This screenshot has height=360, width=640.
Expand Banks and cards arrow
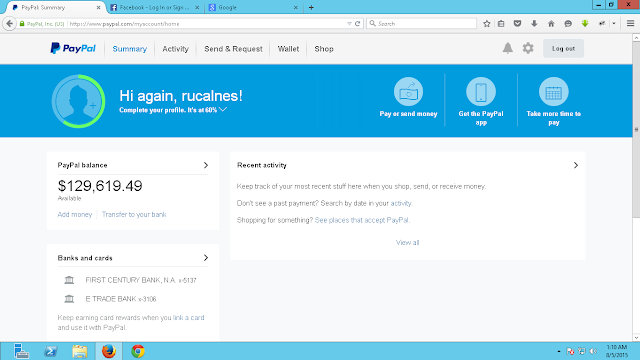click(206, 258)
